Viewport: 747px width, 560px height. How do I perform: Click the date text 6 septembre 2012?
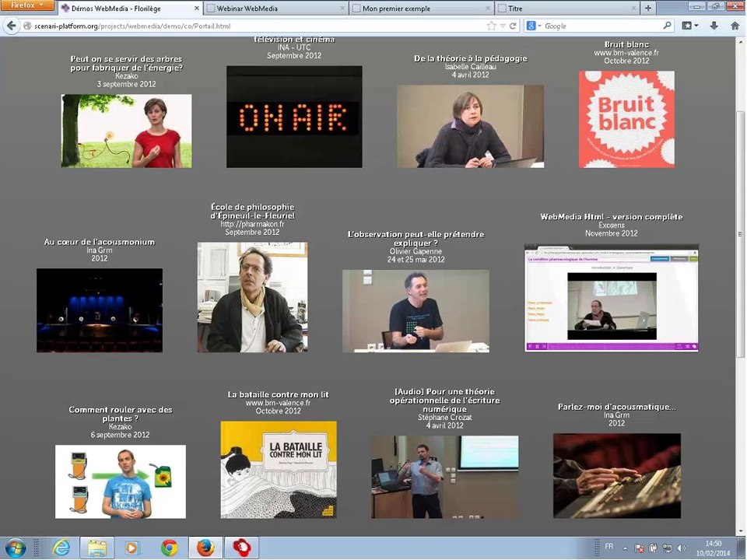click(120, 435)
